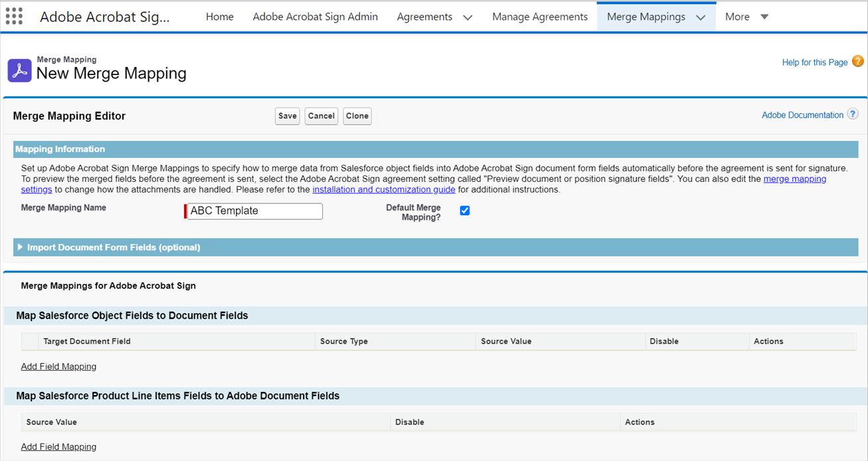Click the Source Type column header
Image resolution: width=868 pixels, height=461 pixels.
click(344, 341)
